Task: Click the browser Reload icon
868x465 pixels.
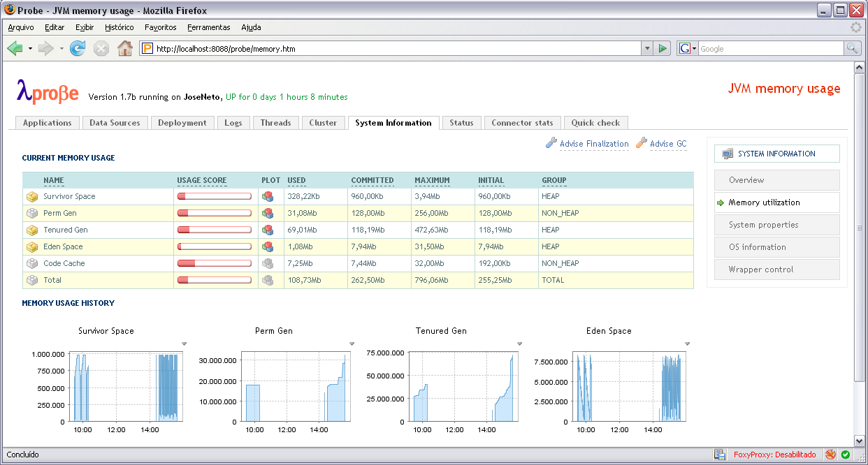Action: tap(78, 48)
